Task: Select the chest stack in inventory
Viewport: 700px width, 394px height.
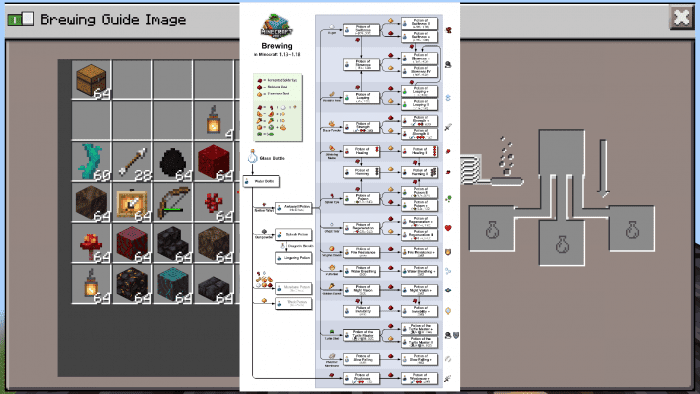Action: coord(92,80)
